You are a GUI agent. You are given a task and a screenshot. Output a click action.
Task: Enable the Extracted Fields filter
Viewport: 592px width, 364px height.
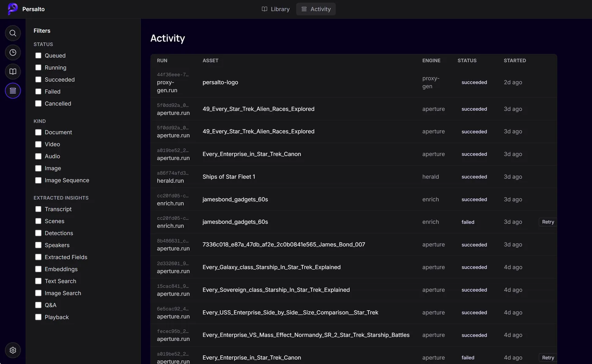(x=38, y=257)
